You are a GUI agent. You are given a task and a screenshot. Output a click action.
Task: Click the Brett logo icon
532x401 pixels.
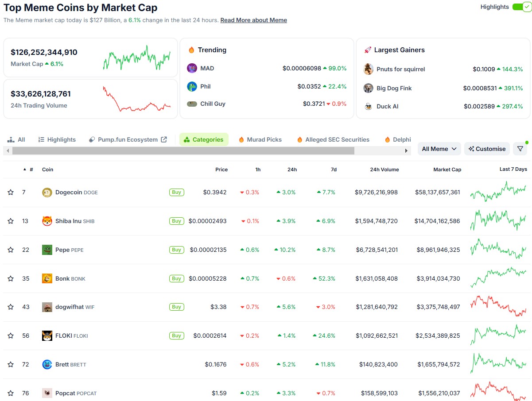tap(47, 364)
